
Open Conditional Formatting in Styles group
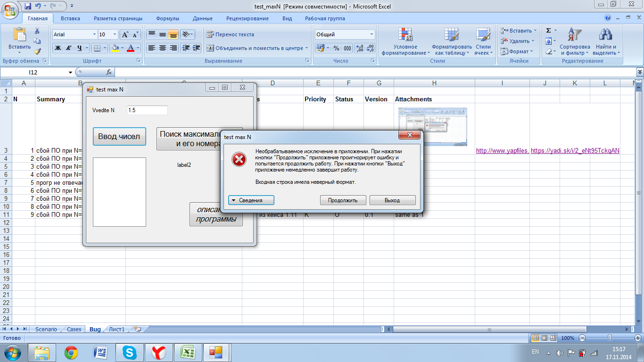pos(405,41)
